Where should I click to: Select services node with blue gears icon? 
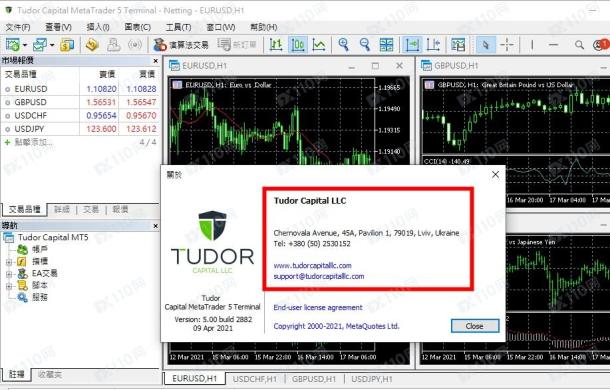click(x=33, y=297)
